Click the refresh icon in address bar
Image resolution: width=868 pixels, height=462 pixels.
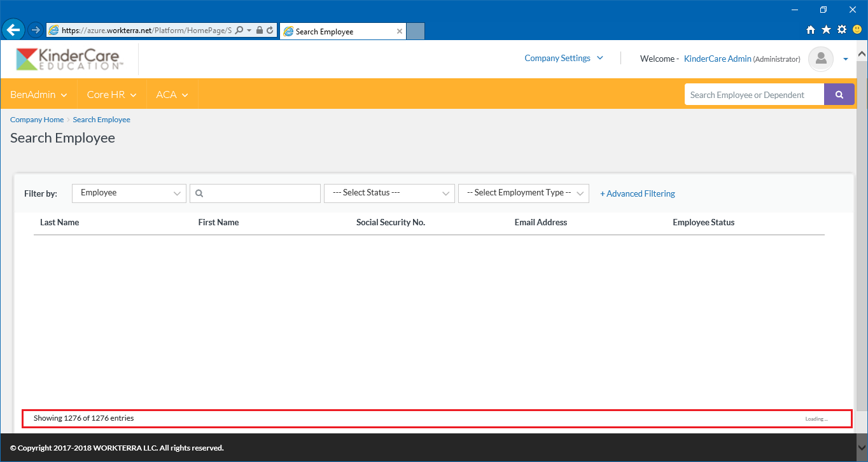[270, 30]
